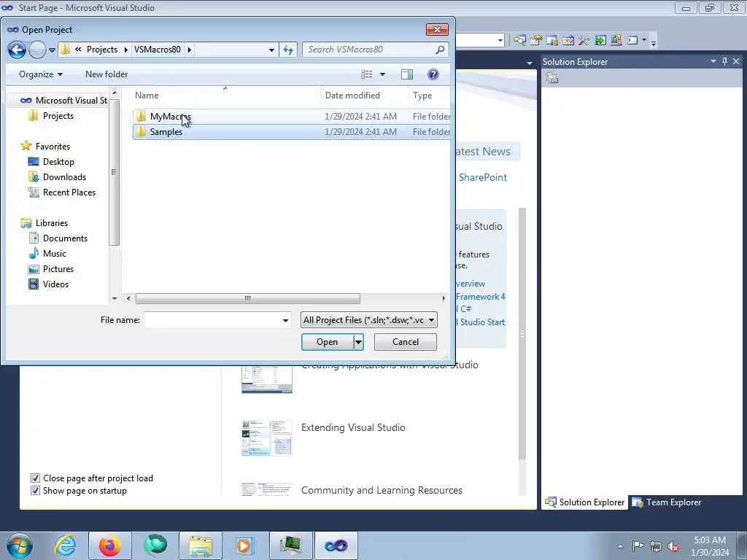Screen dimensions: 747x560
Task: Sort by Date modified column
Action: point(352,96)
